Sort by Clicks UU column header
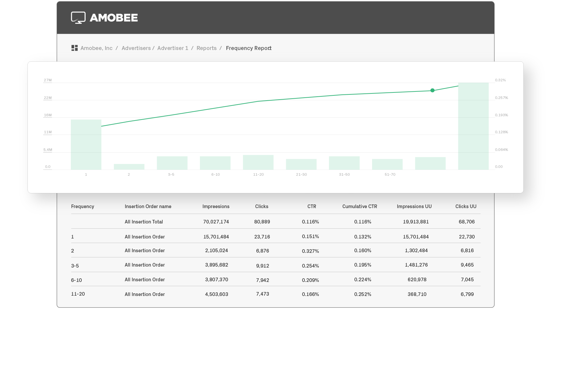This screenshot has height=392, width=588. 466,206
